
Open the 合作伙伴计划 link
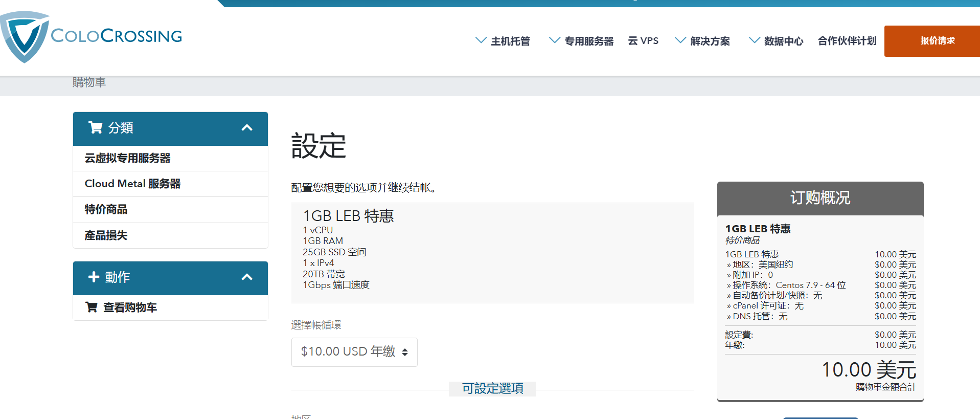point(847,41)
